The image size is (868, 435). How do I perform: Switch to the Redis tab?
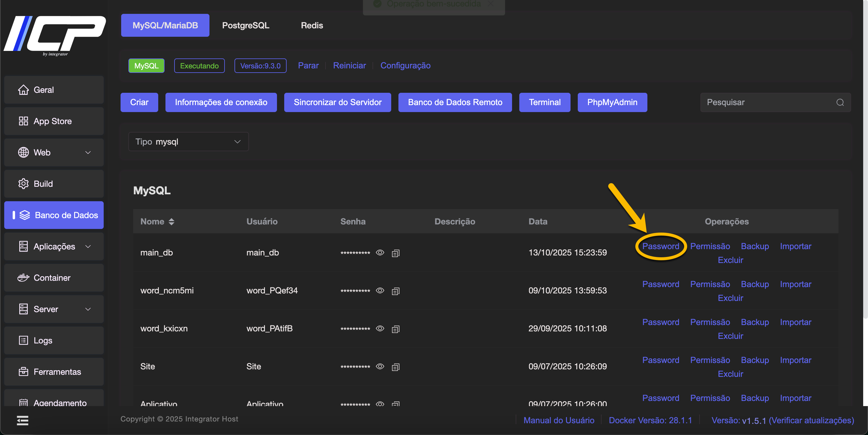312,25
